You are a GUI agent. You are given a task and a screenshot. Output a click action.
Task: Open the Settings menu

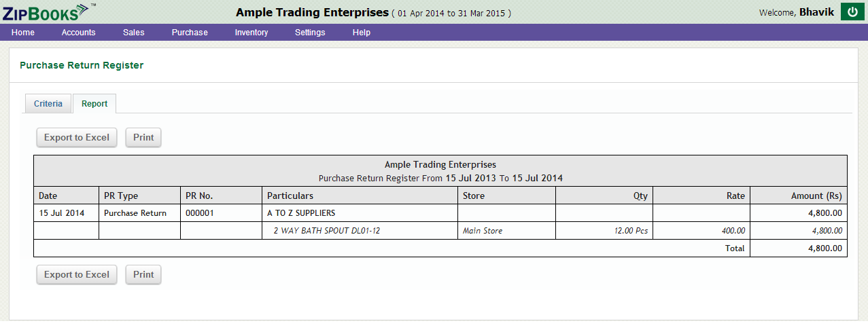point(310,33)
